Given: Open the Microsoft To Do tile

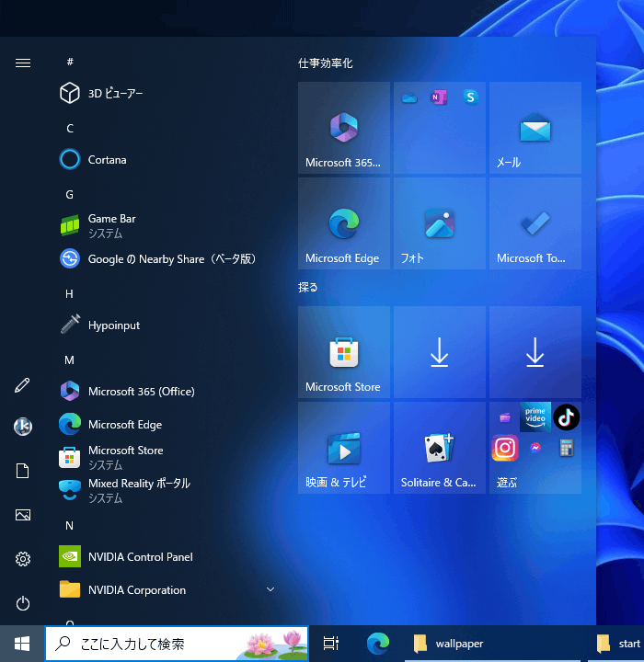Looking at the screenshot, I should point(535,223).
